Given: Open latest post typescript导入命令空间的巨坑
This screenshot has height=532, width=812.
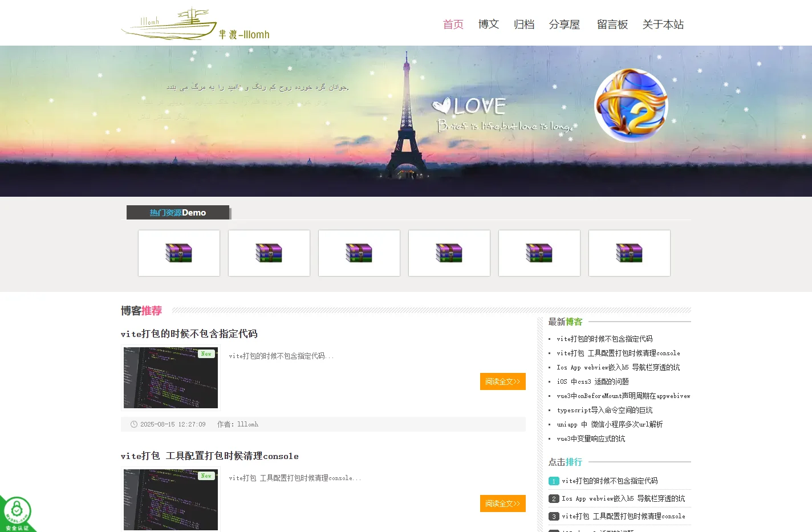Looking at the screenshot, I should 604,410.
